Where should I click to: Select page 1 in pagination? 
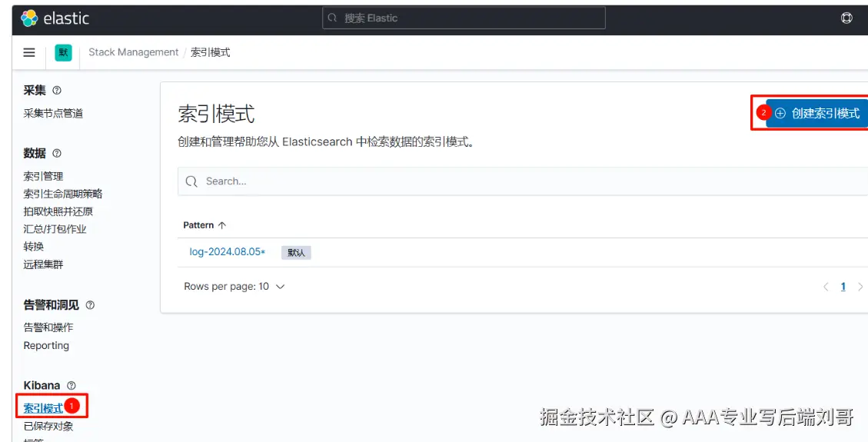point(843,287)
